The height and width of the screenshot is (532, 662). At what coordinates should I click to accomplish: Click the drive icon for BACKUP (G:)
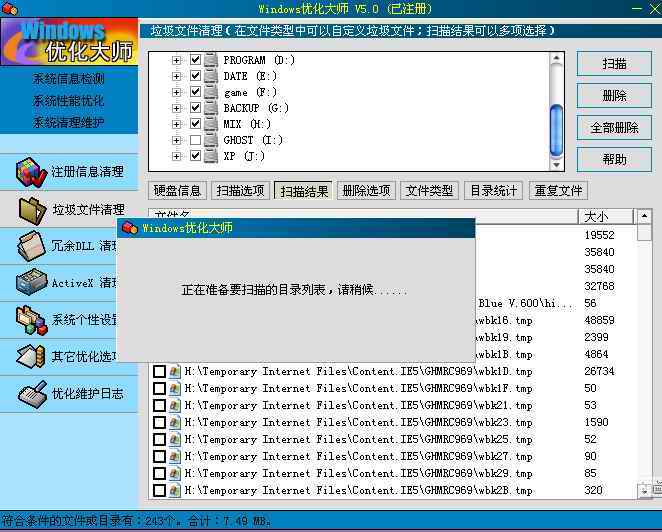click(211, 109)
